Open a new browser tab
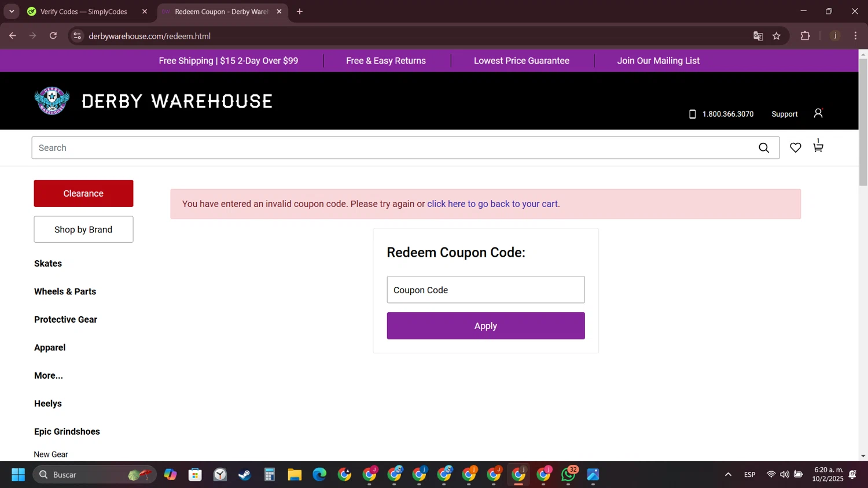 [300, 12]
